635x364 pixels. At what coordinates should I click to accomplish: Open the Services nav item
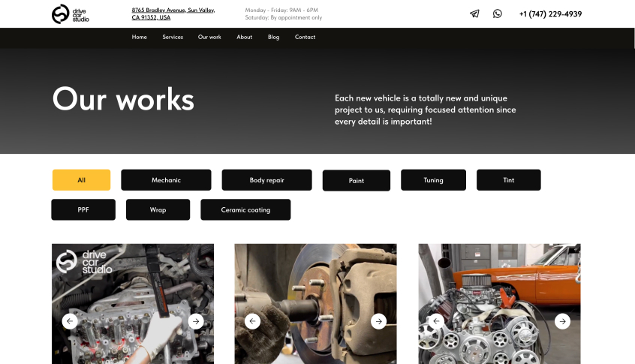(173, 37)
